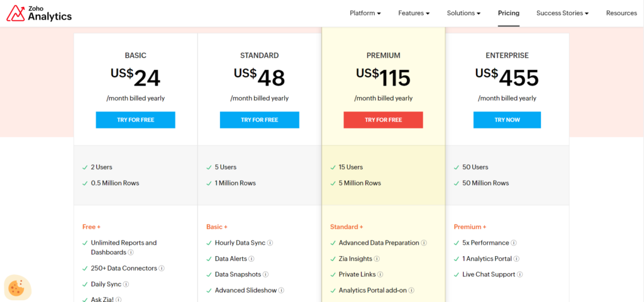Click the US$24 price
The width and height of the screenshot is (644, 302).
(x=136, y=77)
